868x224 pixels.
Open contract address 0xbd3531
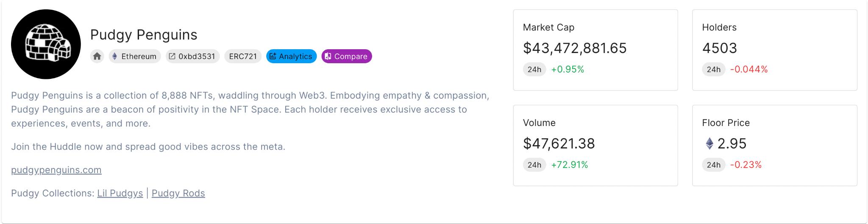192,56
